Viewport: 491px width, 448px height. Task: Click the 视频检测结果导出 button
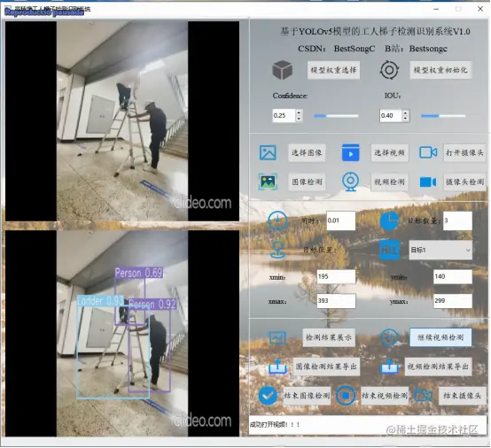pos(438,367)
